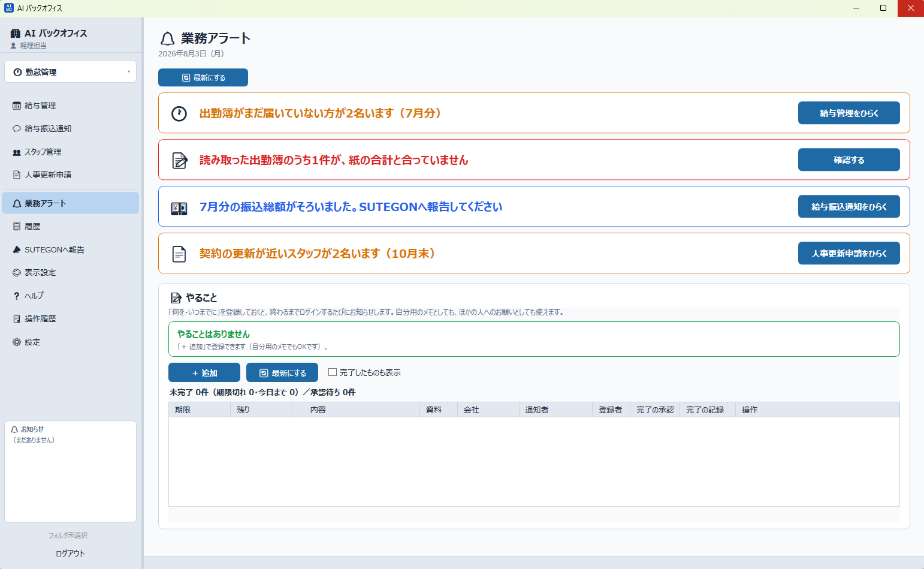Image resolution: width=924 pixels, height=569 pixels.
Task: Click the AI バックオフィス building logo
Action: pos(16,34)
